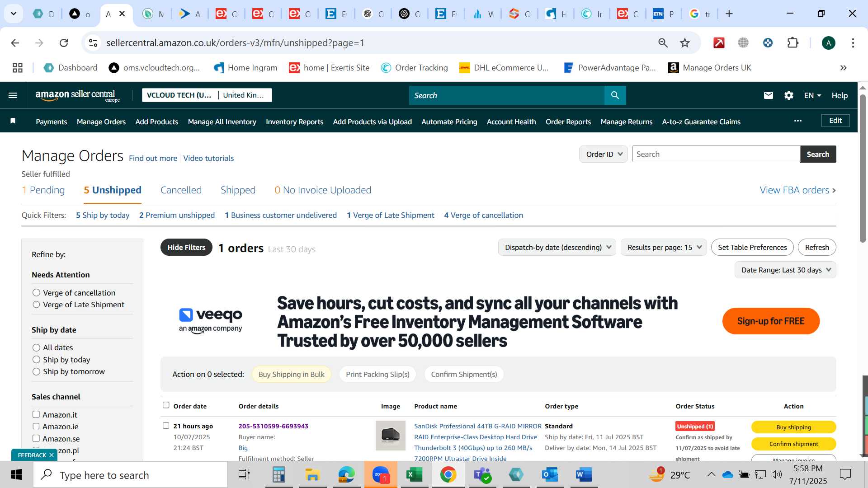868x488 pixels.
Task: Click the Amazon Seller Central logo
Action: pyautogui.click(x=78, y=95)
